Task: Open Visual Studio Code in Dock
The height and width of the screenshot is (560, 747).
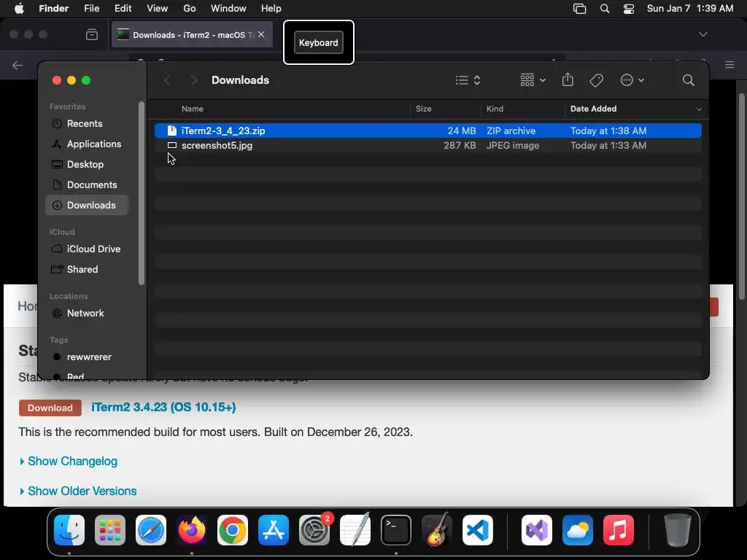Action: pyautogui.click(x=477, y=530)
